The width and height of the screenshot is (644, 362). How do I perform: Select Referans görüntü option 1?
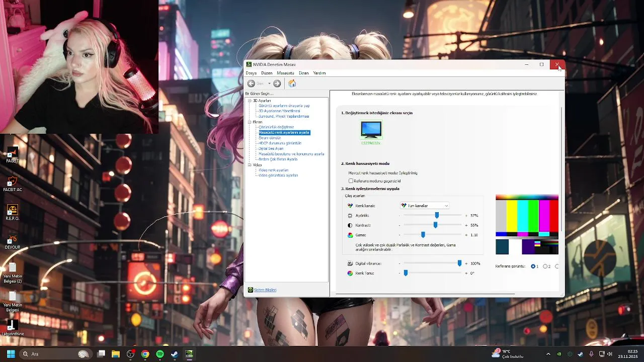click(x=533, y=266)
